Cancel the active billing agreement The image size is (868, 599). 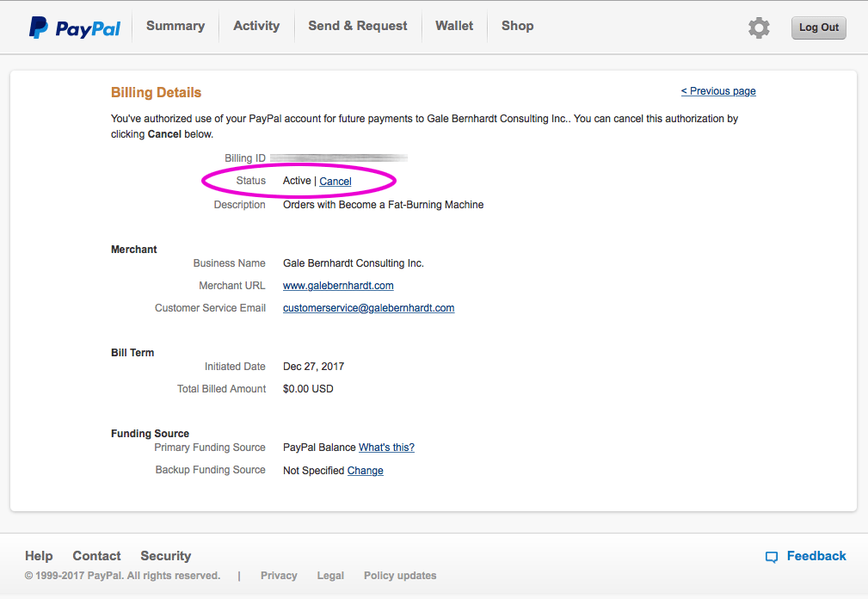(336, 181)
